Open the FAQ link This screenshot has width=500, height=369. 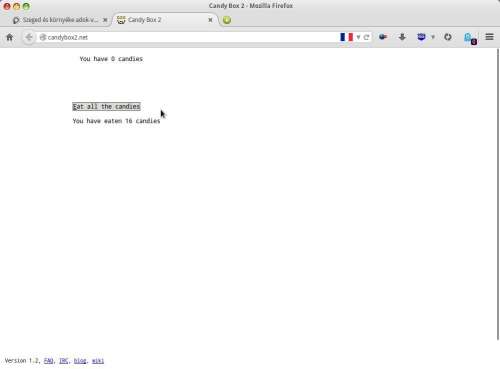(x=49, y=361)
